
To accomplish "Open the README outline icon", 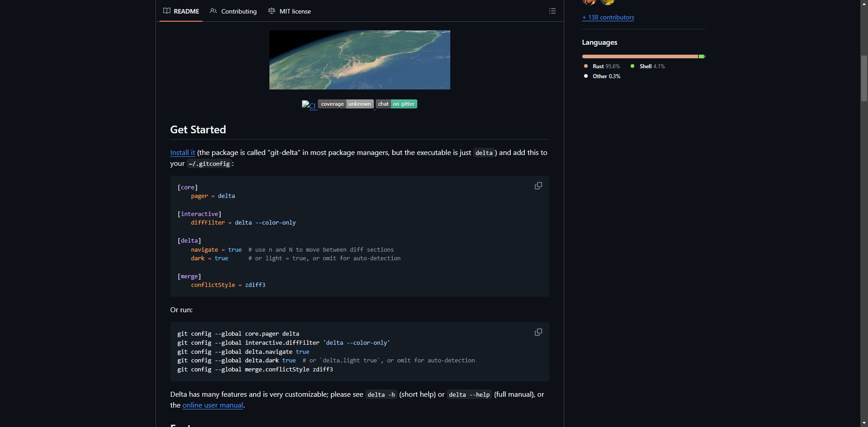I will pyautogui.click(x=552, y=11).
